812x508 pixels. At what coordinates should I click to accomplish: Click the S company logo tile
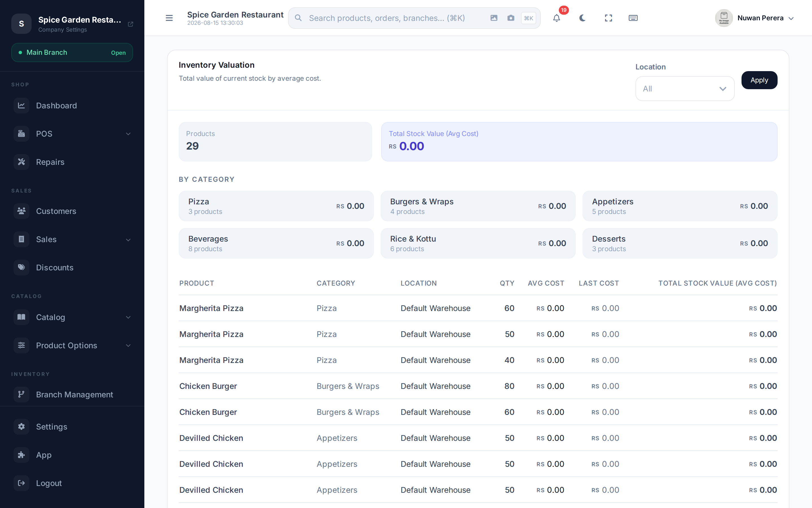tap(21, 24)
